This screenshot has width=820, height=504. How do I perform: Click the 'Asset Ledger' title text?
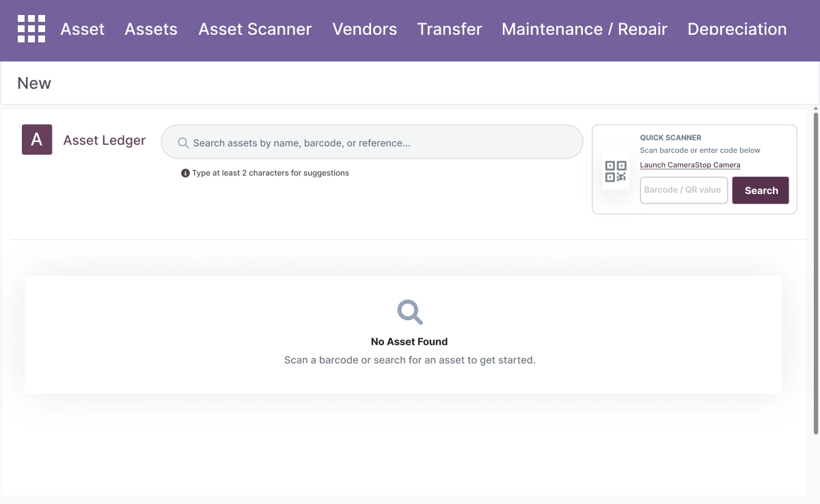click(x=105, y=140)
